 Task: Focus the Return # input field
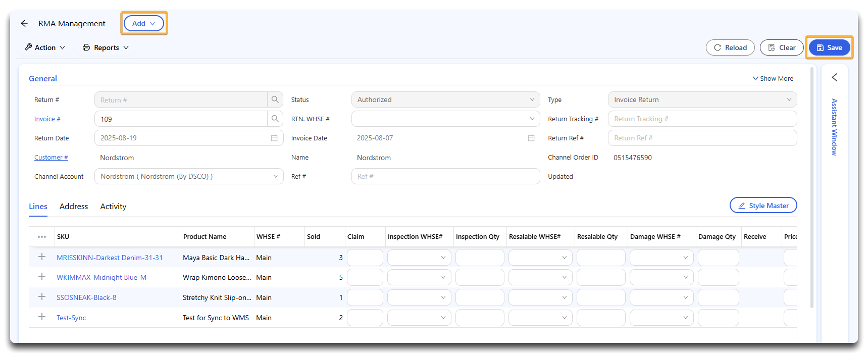[181, 99]
